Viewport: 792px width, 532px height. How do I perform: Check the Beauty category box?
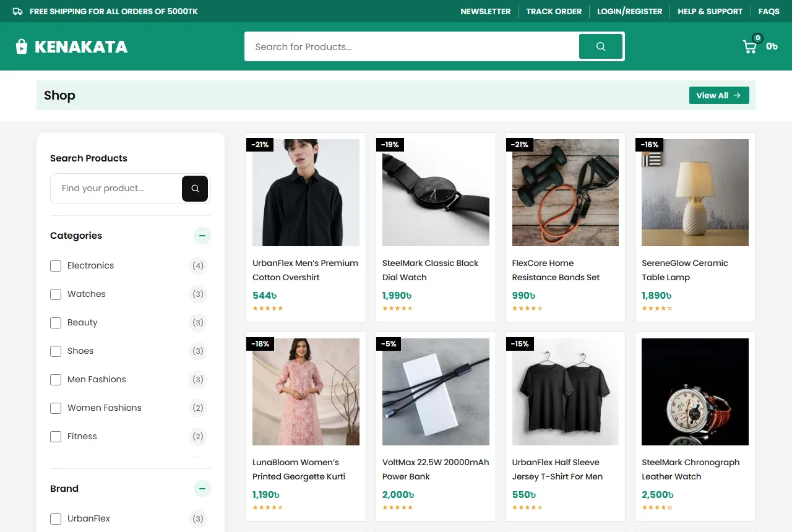56,323
